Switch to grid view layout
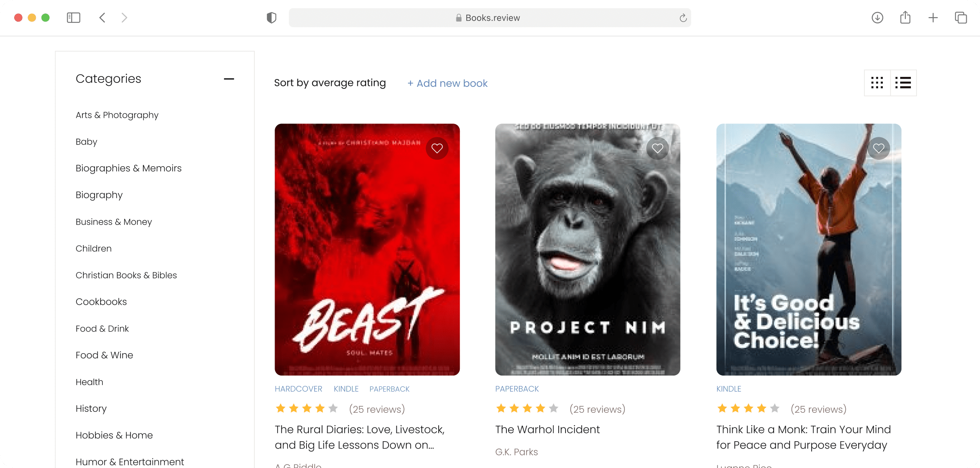This screenshot has width=980, height=468. [x=878, y=82]
